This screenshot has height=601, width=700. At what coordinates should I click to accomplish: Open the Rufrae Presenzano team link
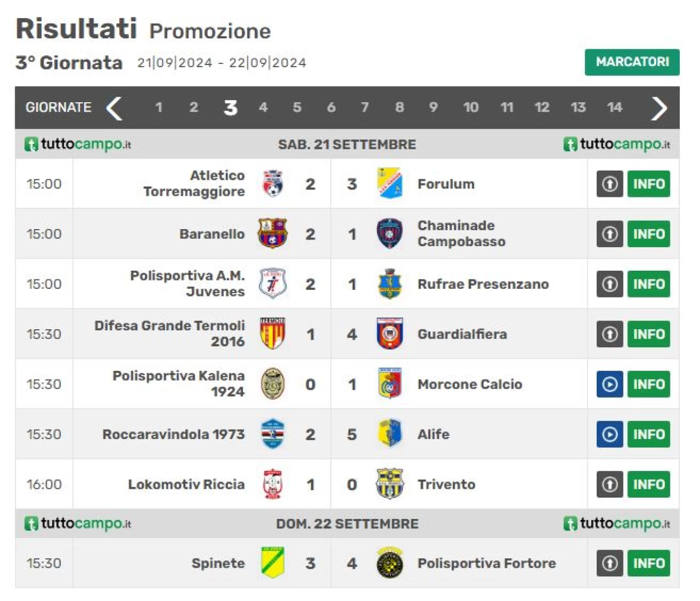point(483,284)
